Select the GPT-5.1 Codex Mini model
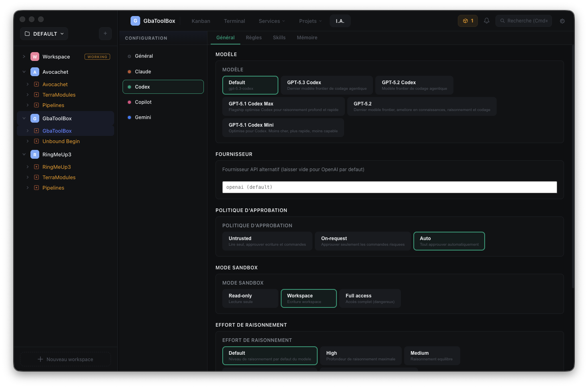The image size is (588, 388). click(283, 127)
